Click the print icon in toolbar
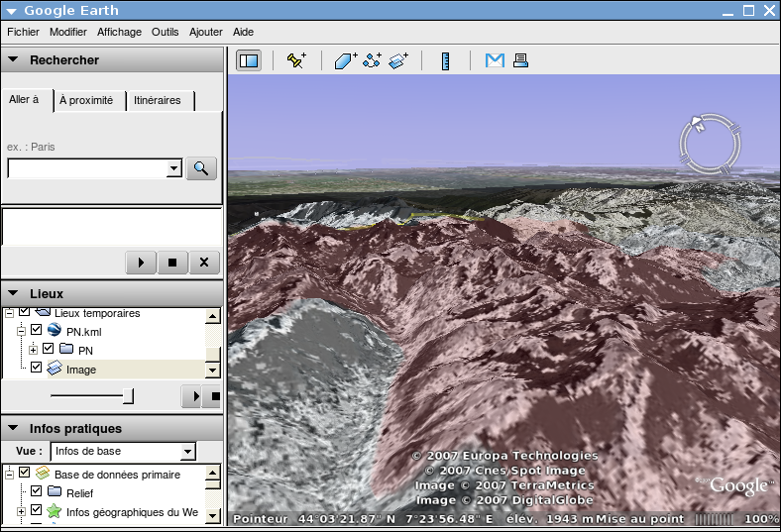Image resolution: width=781 pixels, height=532 pixels. click(520, 60)
